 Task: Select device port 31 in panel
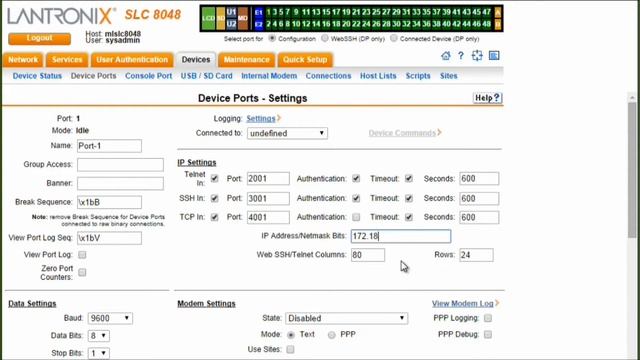pos(406,12)
